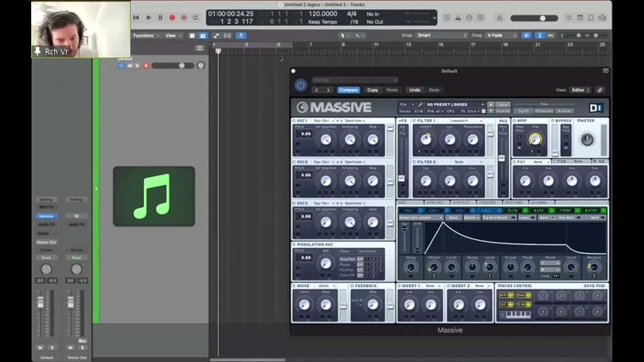
Task: Click the Massive Save button
Action: (x=503, y=105)
